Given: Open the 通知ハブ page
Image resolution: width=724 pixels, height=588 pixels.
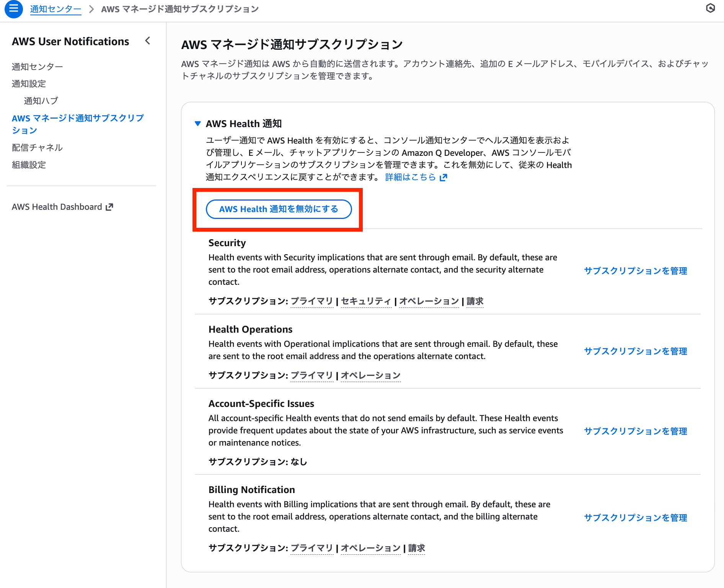Looking at the screenshot, I should click(41, 101).
